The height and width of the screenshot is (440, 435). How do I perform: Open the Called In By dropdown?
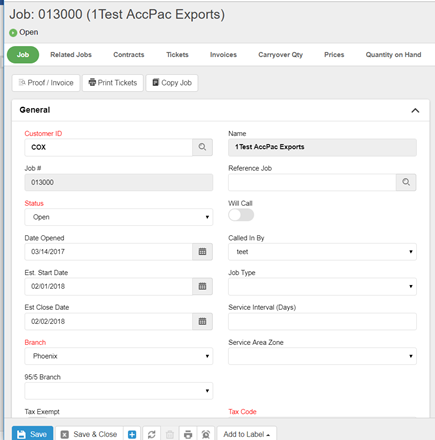tap(322, 252)
